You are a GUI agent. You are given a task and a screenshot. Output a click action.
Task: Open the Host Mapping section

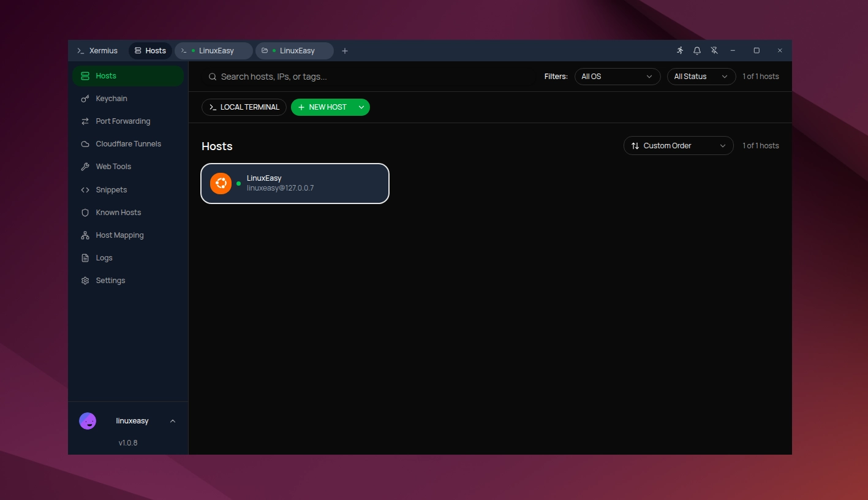point(119,235)
